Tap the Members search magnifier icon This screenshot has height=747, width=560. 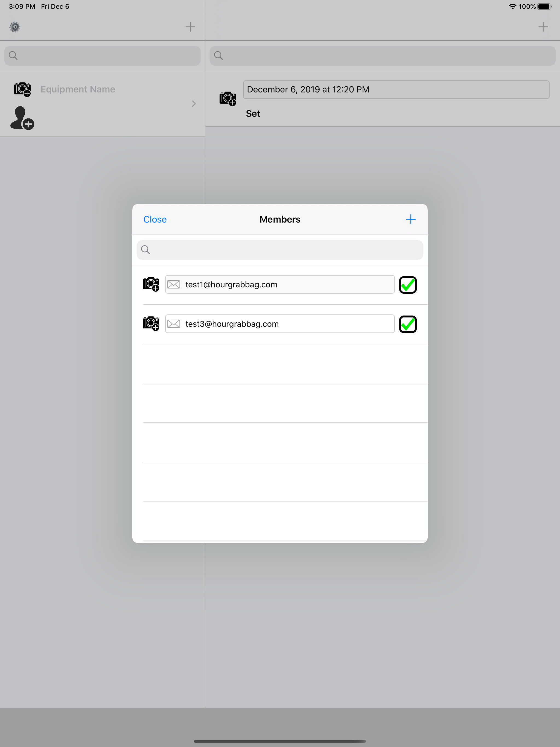(145, 250)
